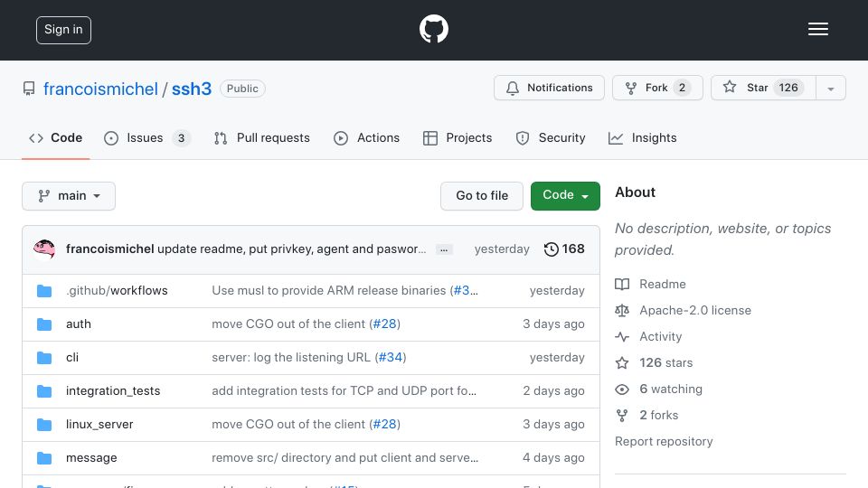Viewport: 868px width, 488px height.
Task: Fork the repository
Action: click(x=657, y=88)
